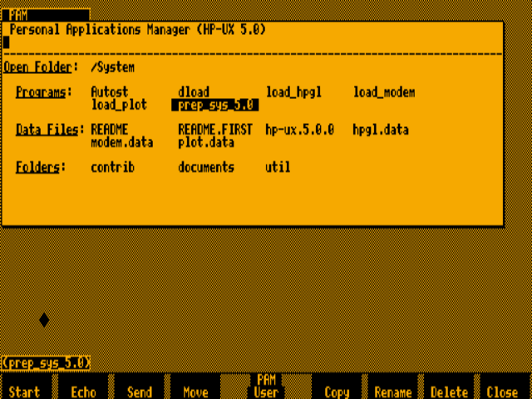Click the diamond pointer marker
Image resolution: width=532 pixels, height=399 pixels.
pyautogui.click(x=44, y=320)
